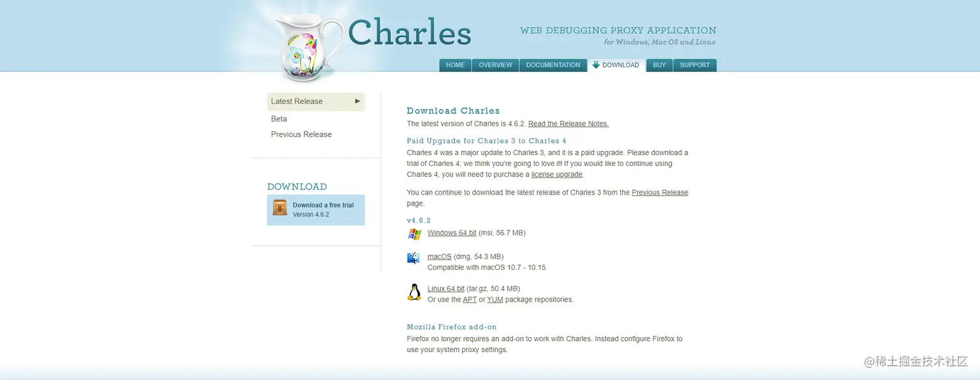980x380 pixels.
Task: Open the OVERVIEW tab
Action: pyautogui.click(x=495, y=65)
